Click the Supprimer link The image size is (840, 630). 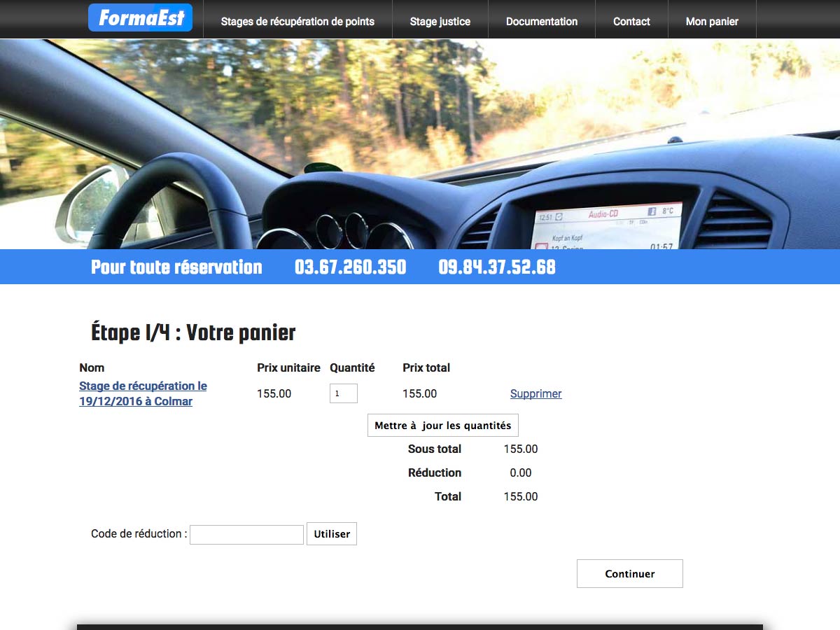[536, 393]
